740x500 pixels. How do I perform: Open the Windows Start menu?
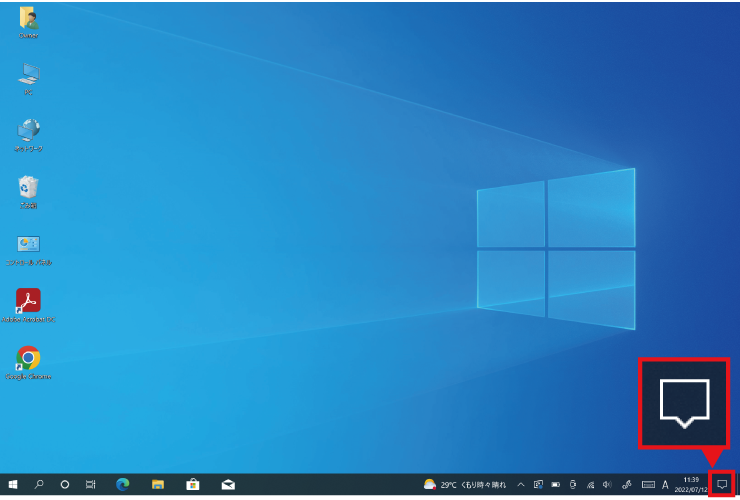click(x=13, y=484)
